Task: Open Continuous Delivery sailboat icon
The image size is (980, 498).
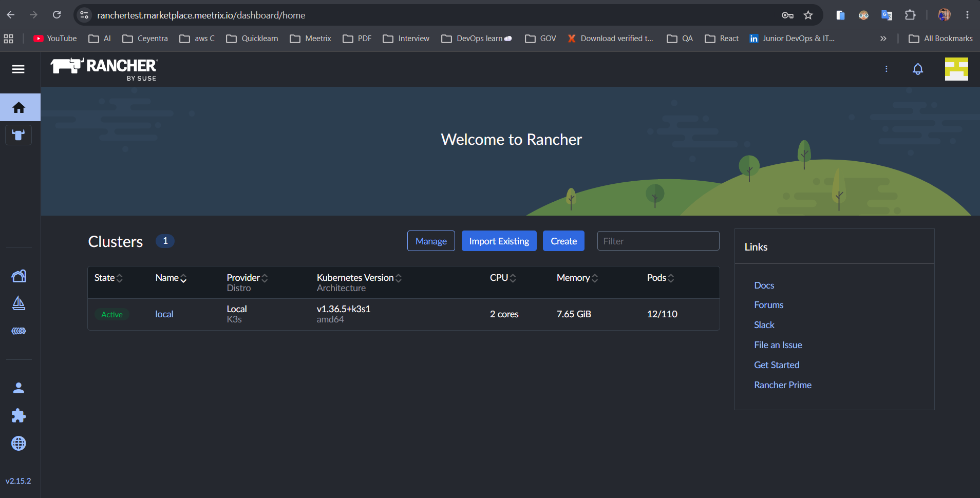Action: [19, 303]
